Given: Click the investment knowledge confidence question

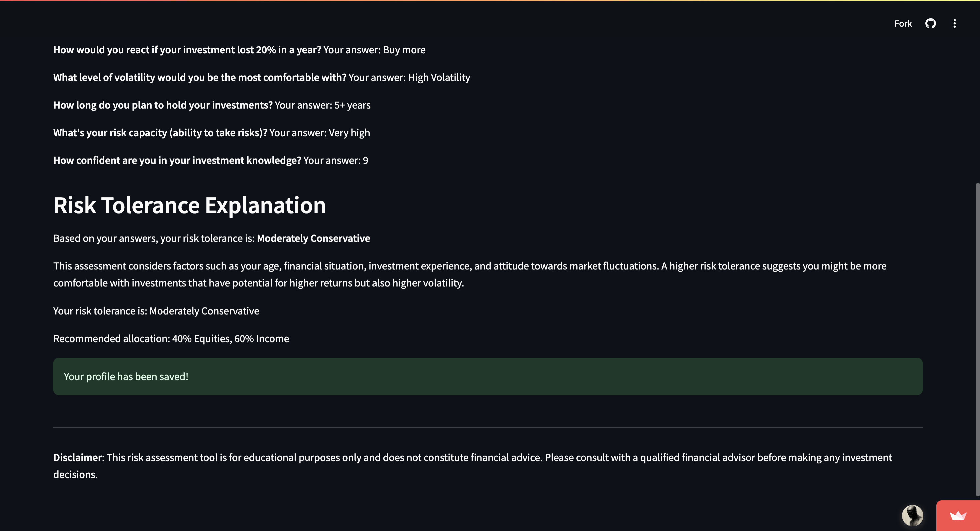Looking at the screenshot, I should click(177, 161).
